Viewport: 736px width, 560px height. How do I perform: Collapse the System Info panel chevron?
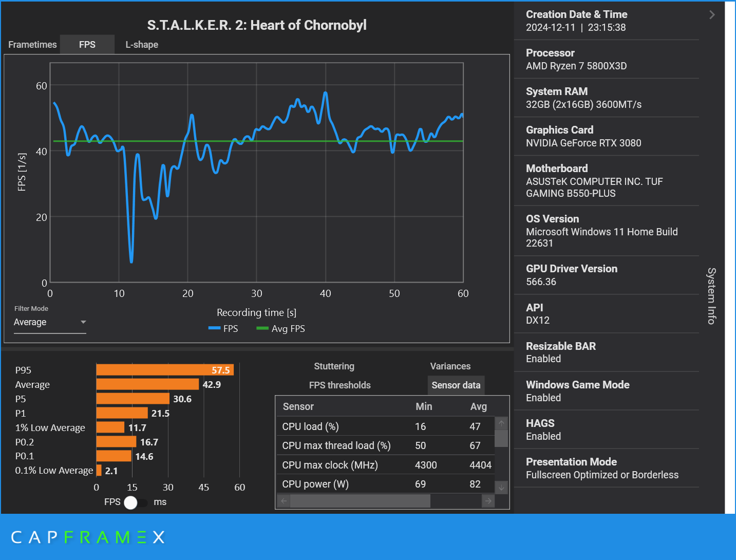click(x=712, y=14)
